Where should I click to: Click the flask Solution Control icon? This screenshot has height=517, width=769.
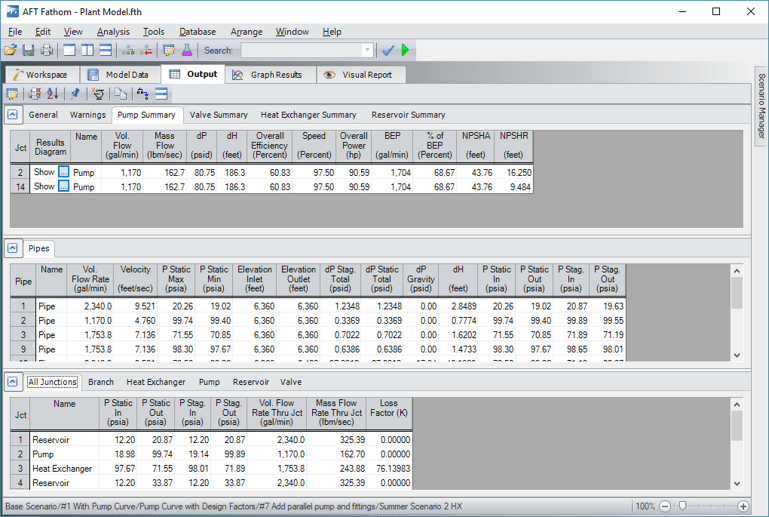click(186, 50)
